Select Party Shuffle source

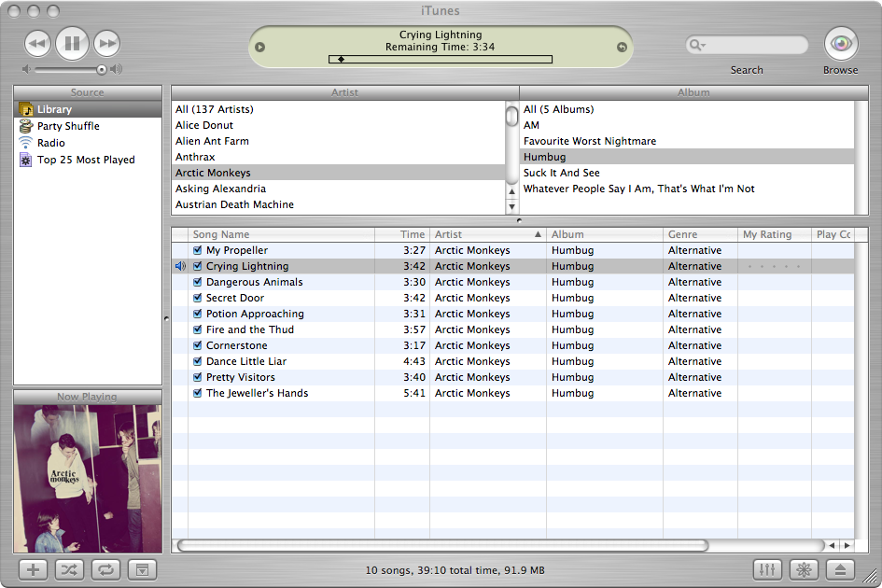(88, 126)
